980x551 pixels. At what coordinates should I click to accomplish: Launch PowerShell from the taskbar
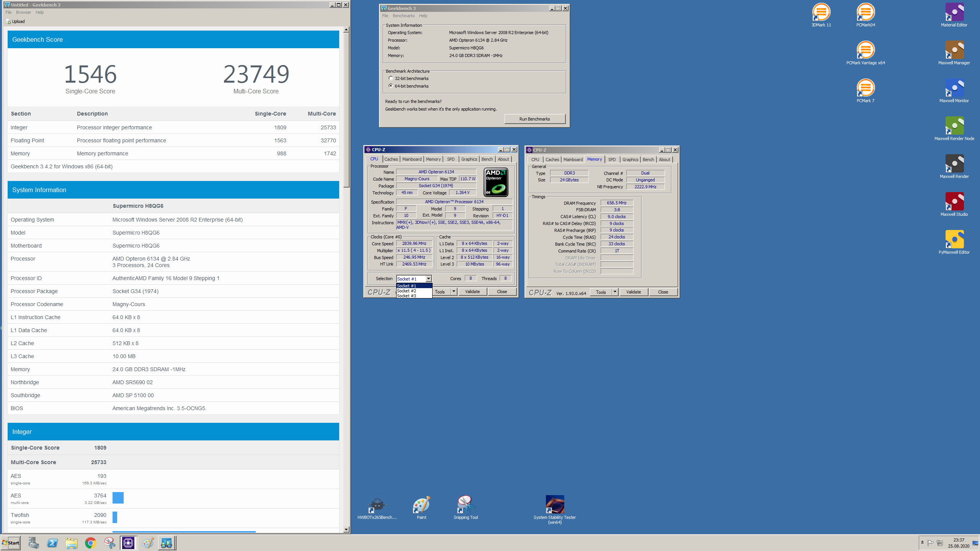[52, 543]
